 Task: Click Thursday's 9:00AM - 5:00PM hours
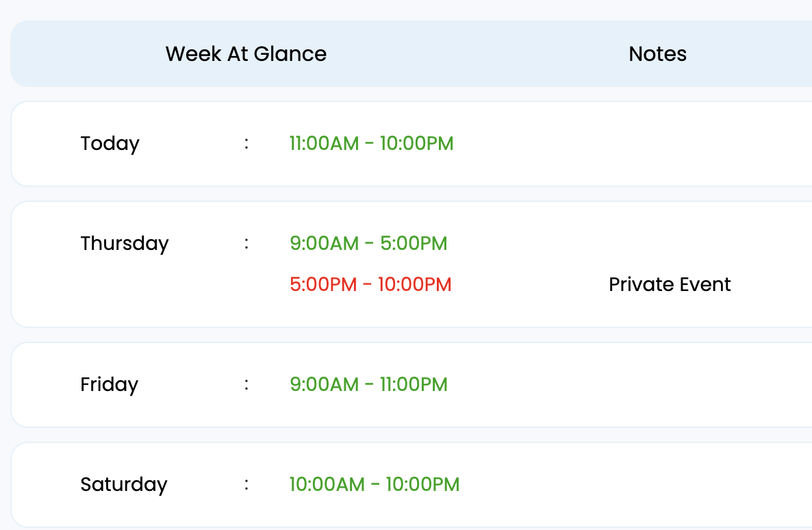tap(368, 243)
